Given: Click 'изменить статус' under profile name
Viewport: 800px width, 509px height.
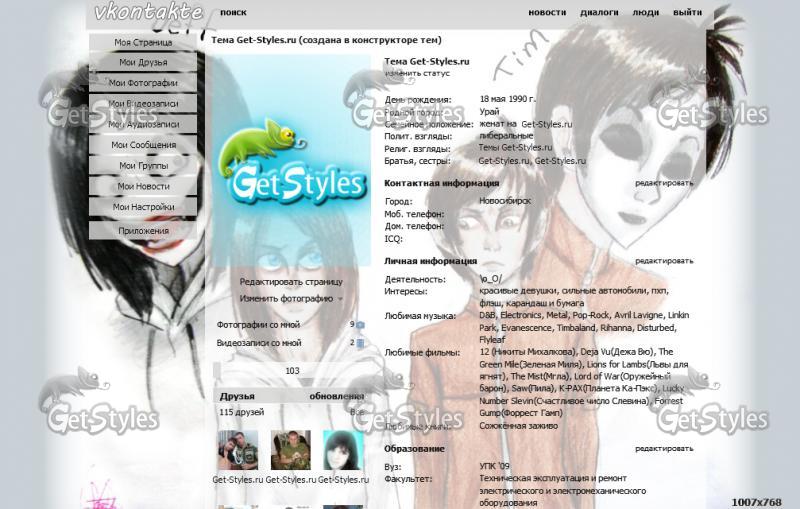Looking at the screenshot, I should pyautogui.click(x=417, y=73).
